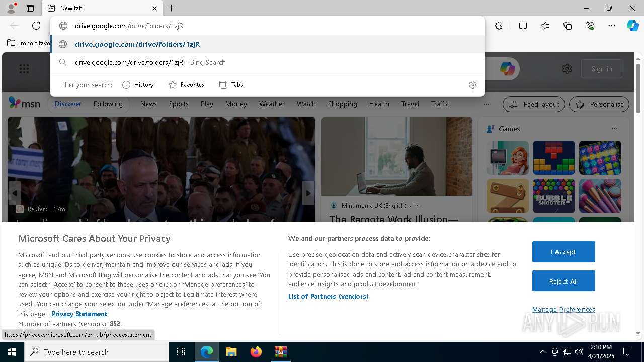Open the Collections icon
Screen dimensions: 644x362
tap(568, 26)
